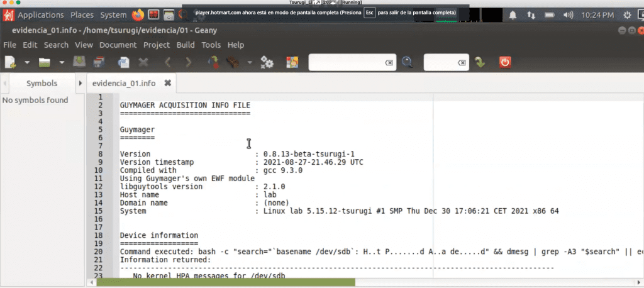This screenshot has height=288, width=644.
Task: Click the 10:24 PM clock
Action: [597, 15]
